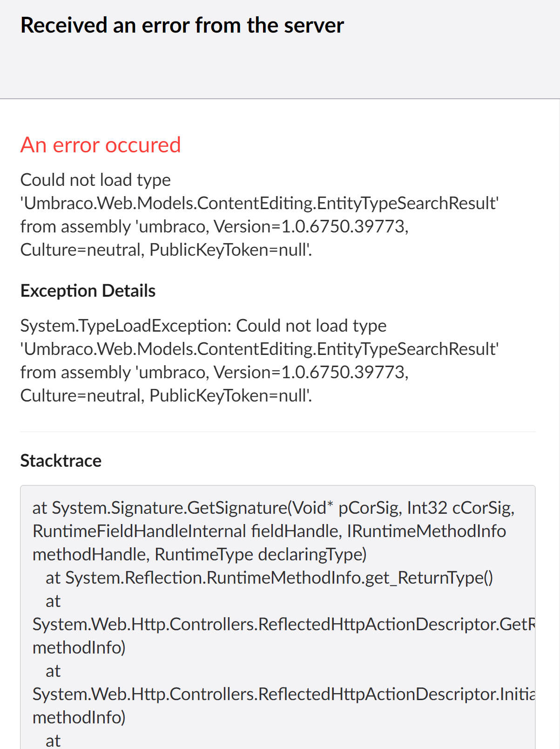560x749 pixels.
Task: Click "Culture=neutral" line in first error message
Action: click(x=166, y=250)
